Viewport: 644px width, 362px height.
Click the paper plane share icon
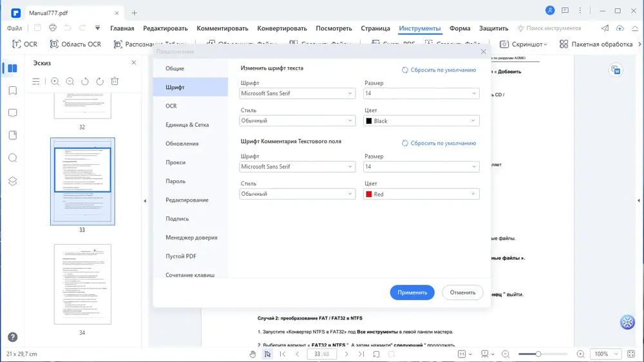pyautogui.click(x=605, y=28)
